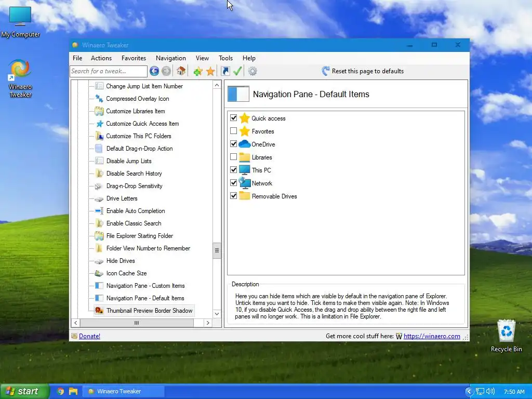Click the green checkmark toolbar icon
The image size is (532, 399).
coord(237,71)
